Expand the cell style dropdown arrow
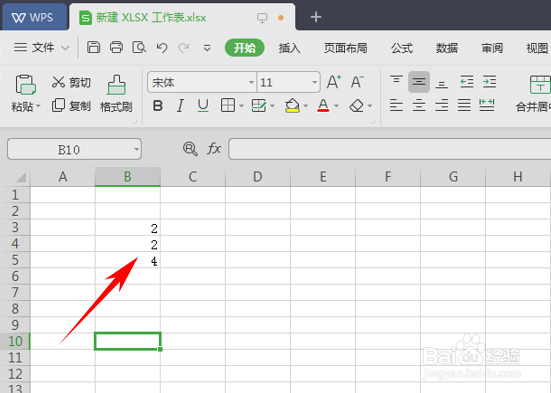Viewport: 551px width, 393px height. point(272,106)
